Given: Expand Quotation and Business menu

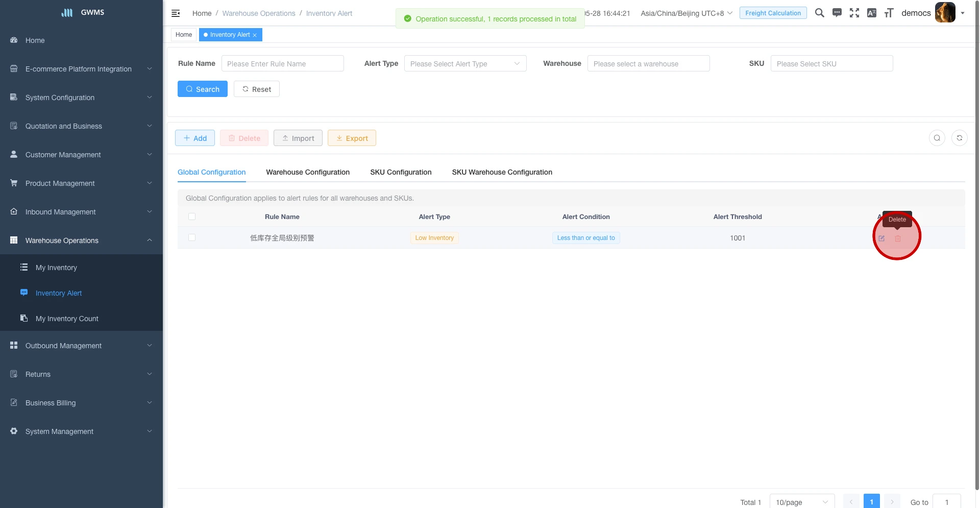Looking at the screenshot, I should click(x=81, y=126).
